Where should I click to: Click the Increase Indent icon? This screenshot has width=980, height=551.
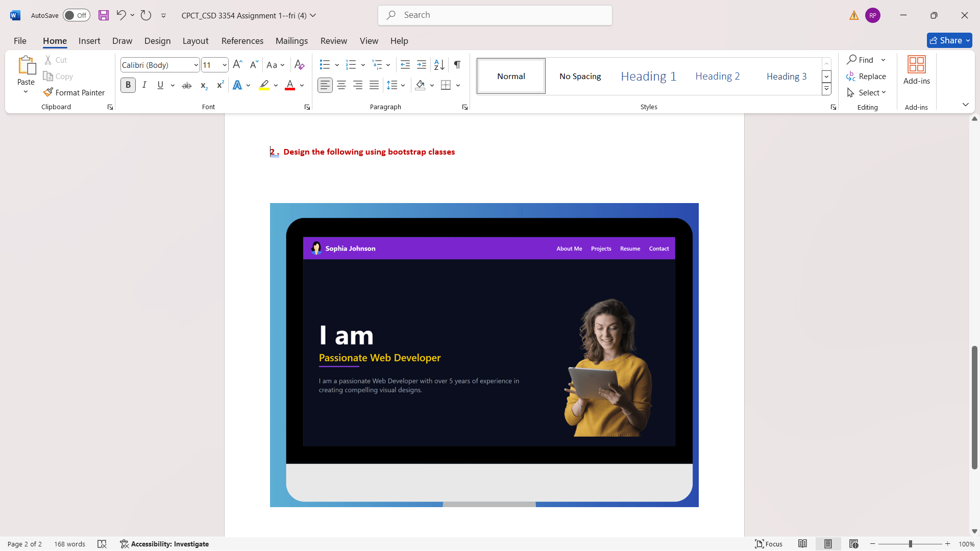422,65
